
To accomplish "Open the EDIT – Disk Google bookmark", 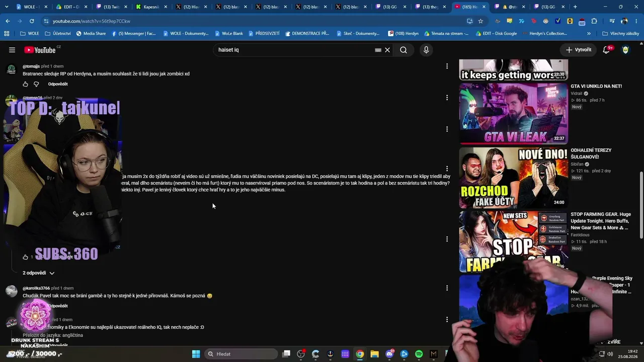I will 496,34.
